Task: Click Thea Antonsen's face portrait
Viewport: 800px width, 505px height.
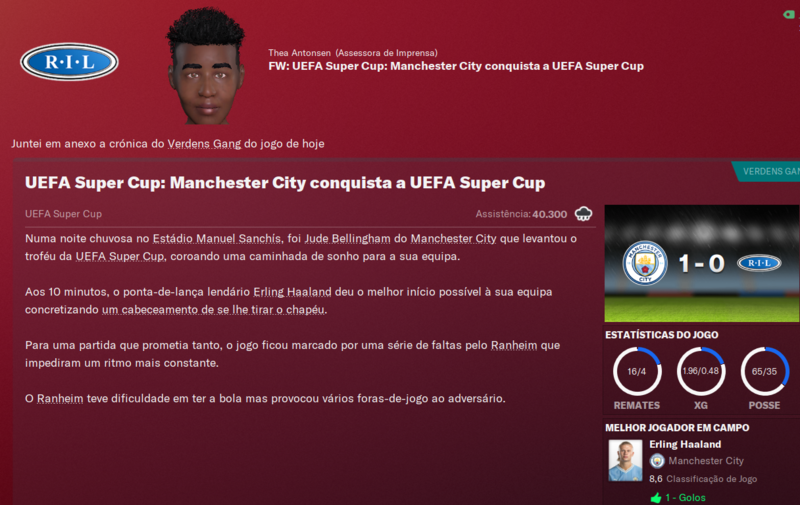Action: tap(206, 67)
